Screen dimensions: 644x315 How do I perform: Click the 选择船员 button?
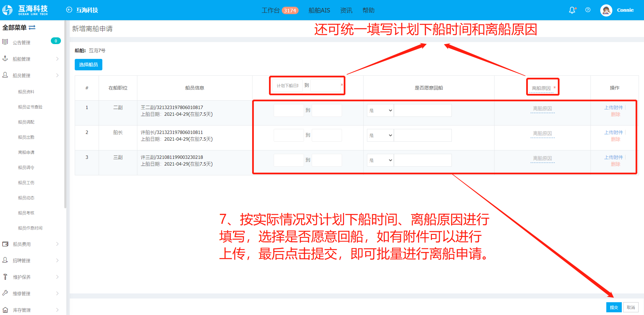89,65
